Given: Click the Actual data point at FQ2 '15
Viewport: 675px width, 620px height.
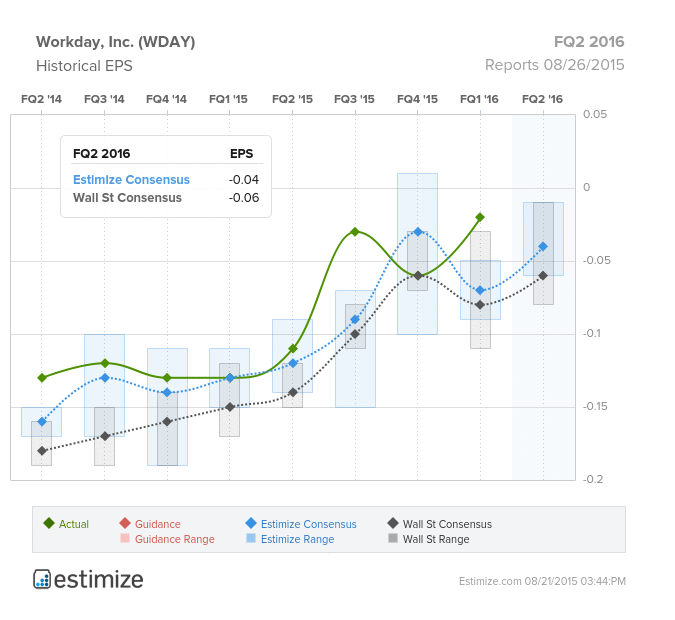Looking at the screenshot, I should [x=293, y=348].
